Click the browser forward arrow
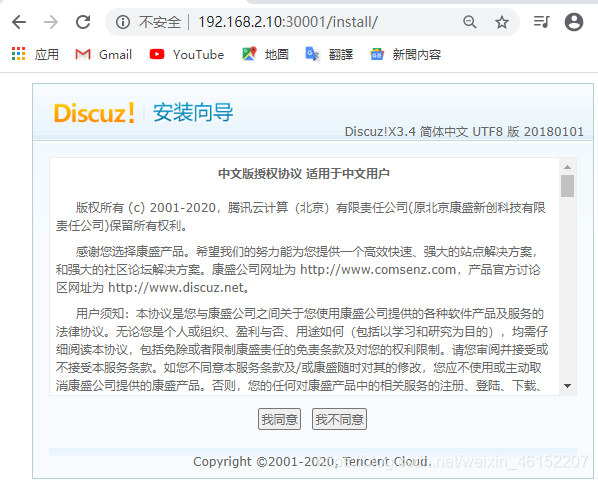This screenshot has width=598, height=480. [x=51, y=22]
